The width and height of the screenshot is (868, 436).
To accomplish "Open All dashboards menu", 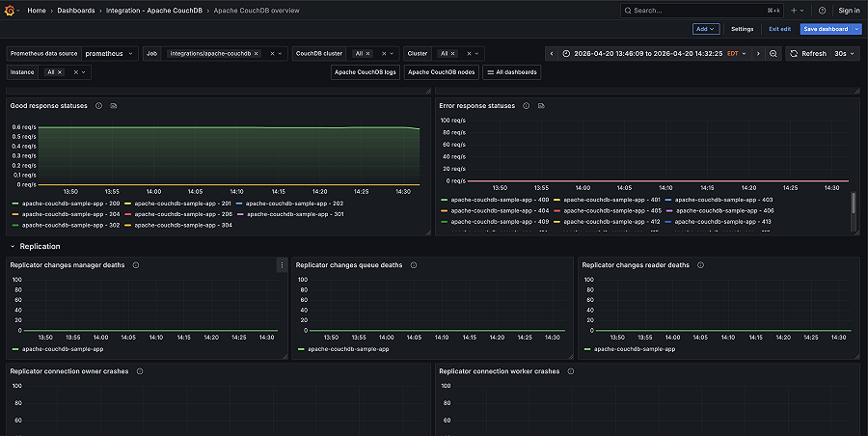I will 512,72.
